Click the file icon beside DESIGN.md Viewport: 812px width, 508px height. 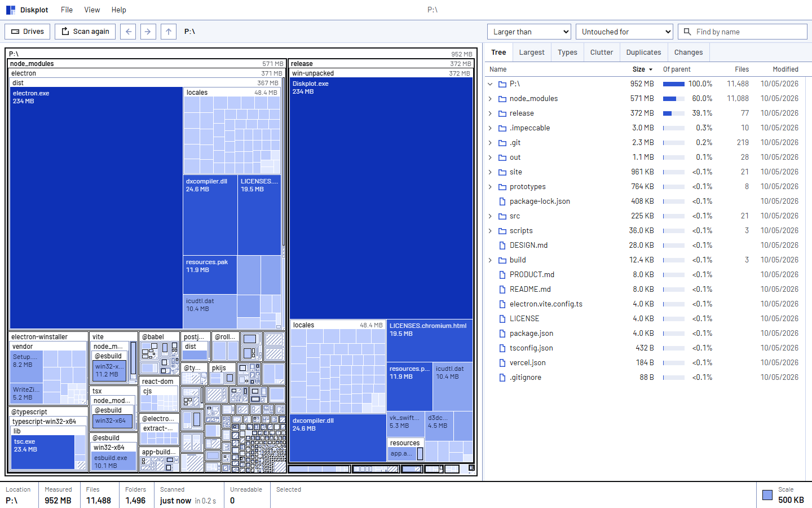pos(502,246)
